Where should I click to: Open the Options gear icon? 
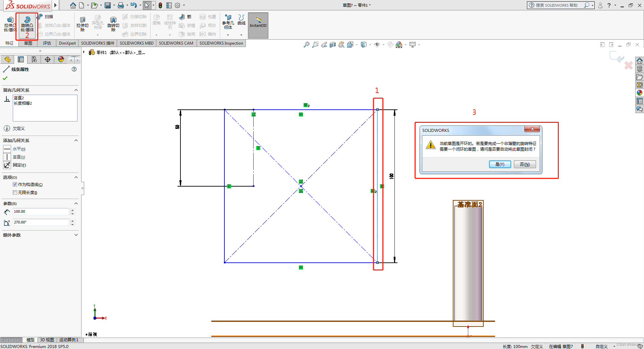pyautogui.click(x=177, y=5)
